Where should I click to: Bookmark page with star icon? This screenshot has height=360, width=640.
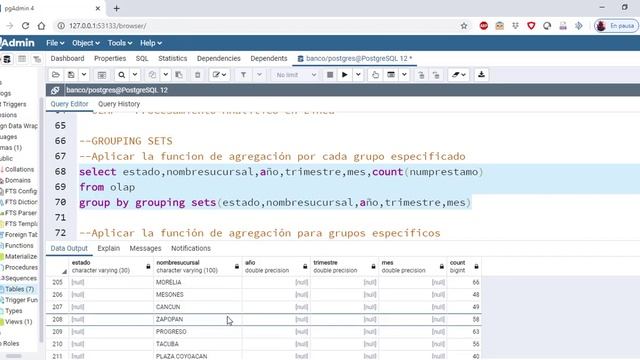pyautogui.click(x=464, y=26)
